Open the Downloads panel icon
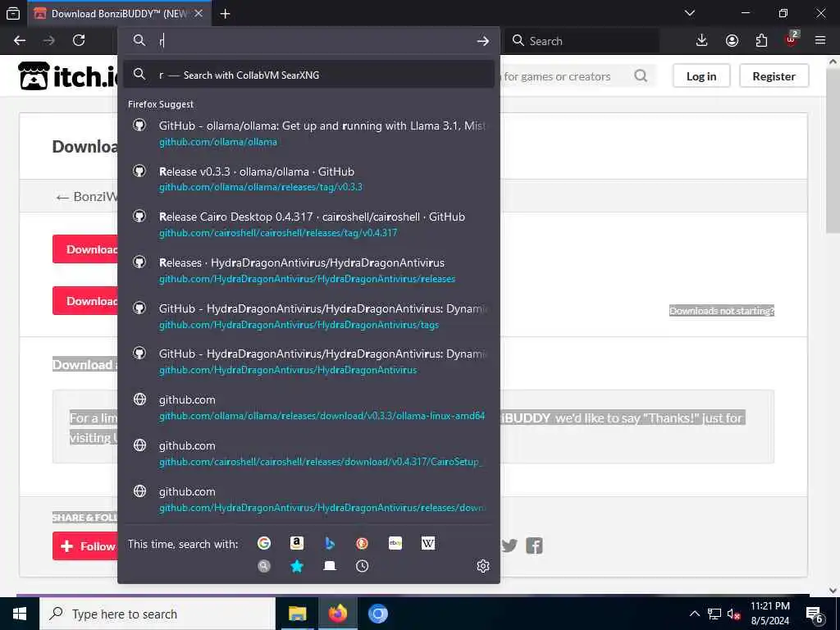 pos(702,41)
